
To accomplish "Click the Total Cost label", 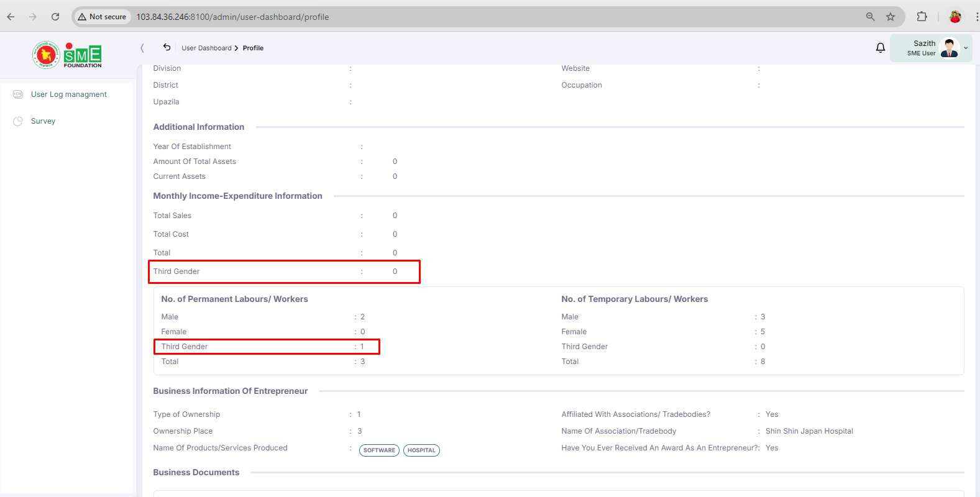I will [x=171, y=234].
